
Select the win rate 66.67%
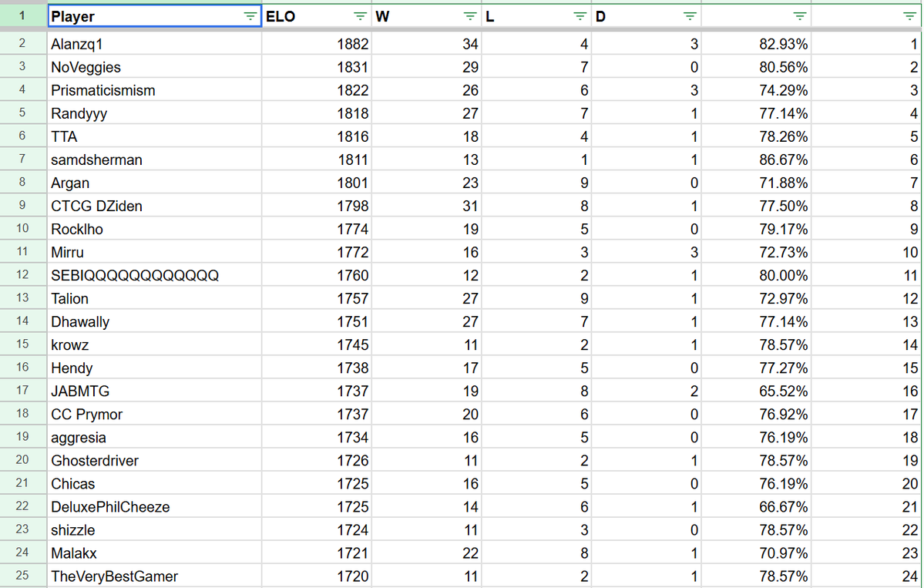(x=756, y=506)
